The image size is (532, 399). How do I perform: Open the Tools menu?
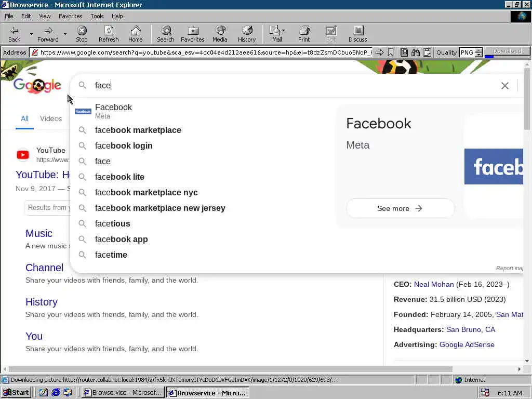coord(97,16)
